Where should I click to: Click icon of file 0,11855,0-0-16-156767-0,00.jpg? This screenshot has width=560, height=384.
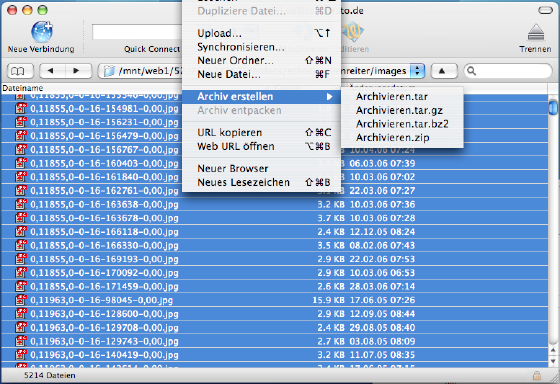[x=21, y=149]
